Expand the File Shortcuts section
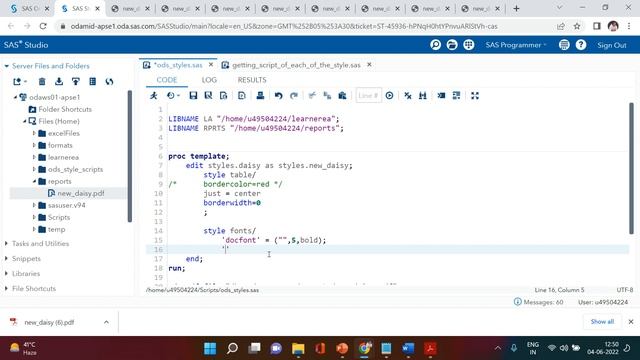The image size is (640, 360). [7, 289]
